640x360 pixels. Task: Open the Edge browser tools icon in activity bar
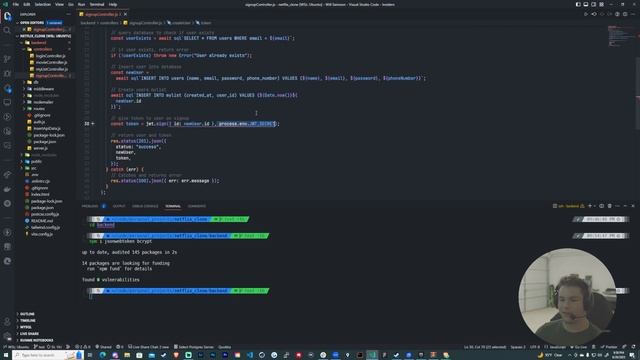coord(7,261)
